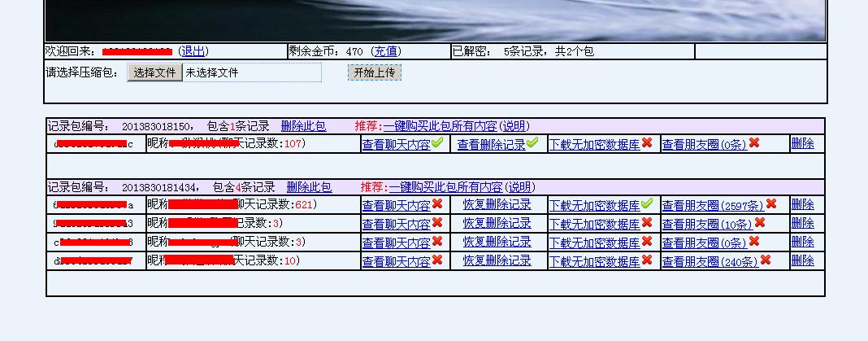Image resolution: width=868 pixels, height=341 pixels.
Task: Select the 剩余金币：470 balance text
Action: 325,51
